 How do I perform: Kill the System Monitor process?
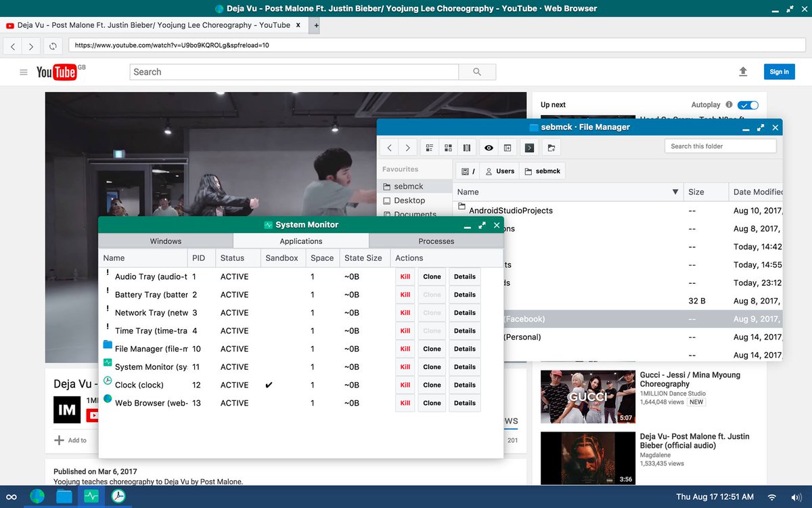click(x=405, y=367)
